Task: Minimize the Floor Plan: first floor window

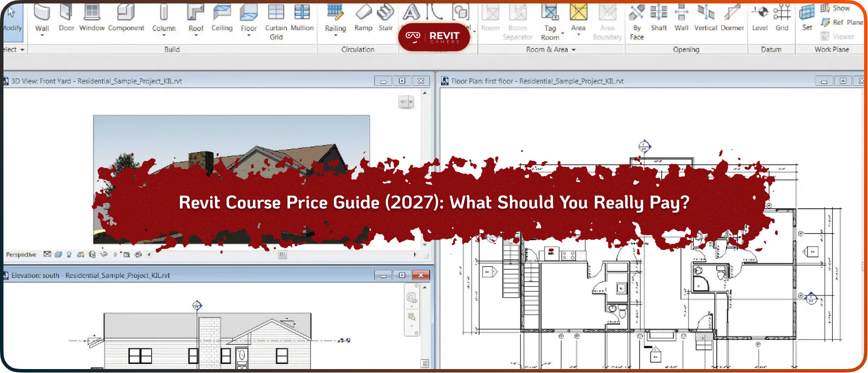Action: click(x=824, y=81)
